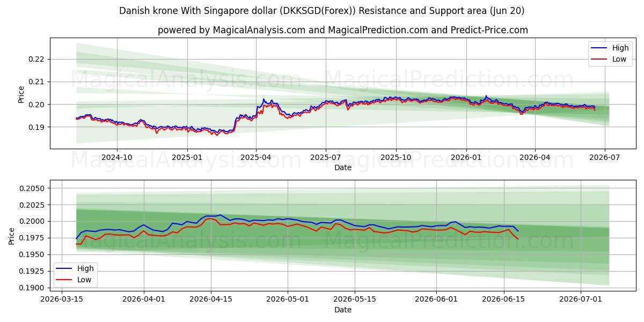
Task: Click the 2025-04 date tick label
Action: pos(256,157)
